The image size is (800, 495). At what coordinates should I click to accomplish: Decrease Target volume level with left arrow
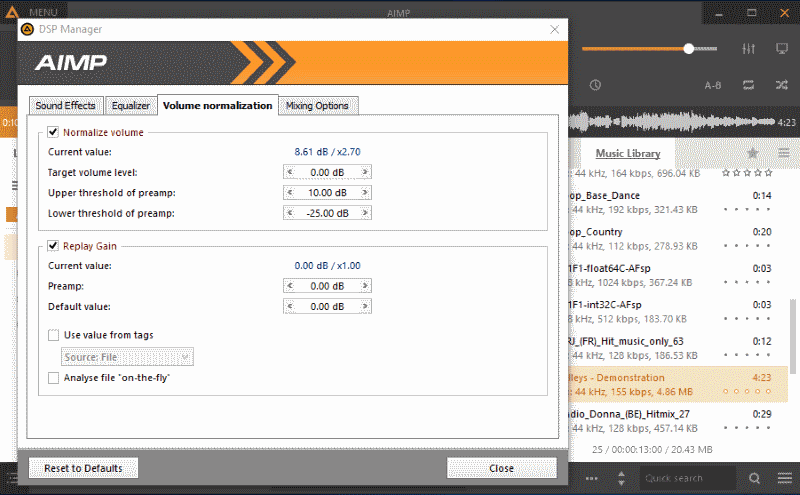point(290,172)
